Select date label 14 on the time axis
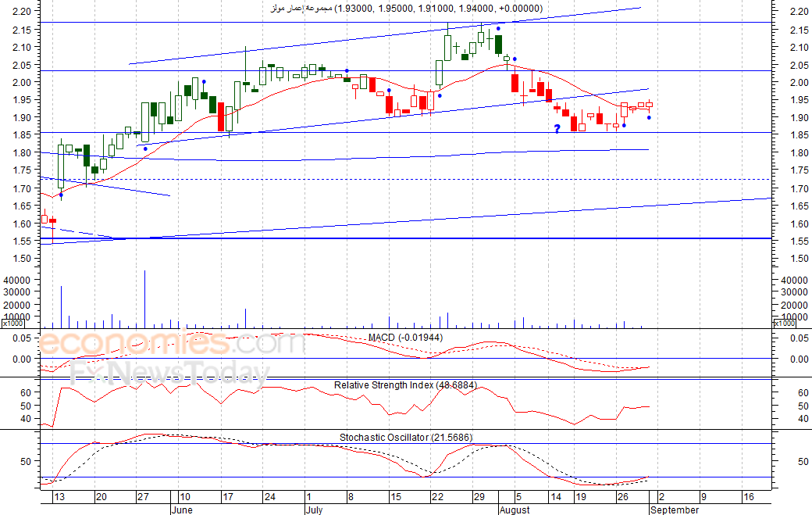812x515 pixels. [556, 497]
